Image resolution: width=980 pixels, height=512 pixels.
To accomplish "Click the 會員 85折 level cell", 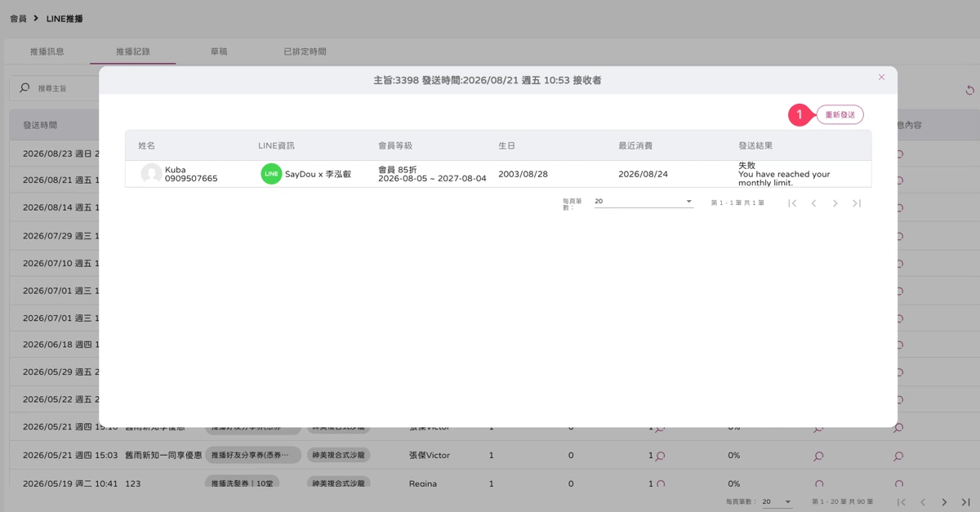I will 432,174.
